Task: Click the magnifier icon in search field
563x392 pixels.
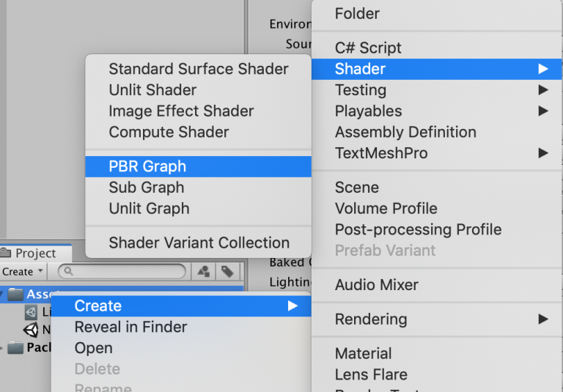Action: pos(68,271)
